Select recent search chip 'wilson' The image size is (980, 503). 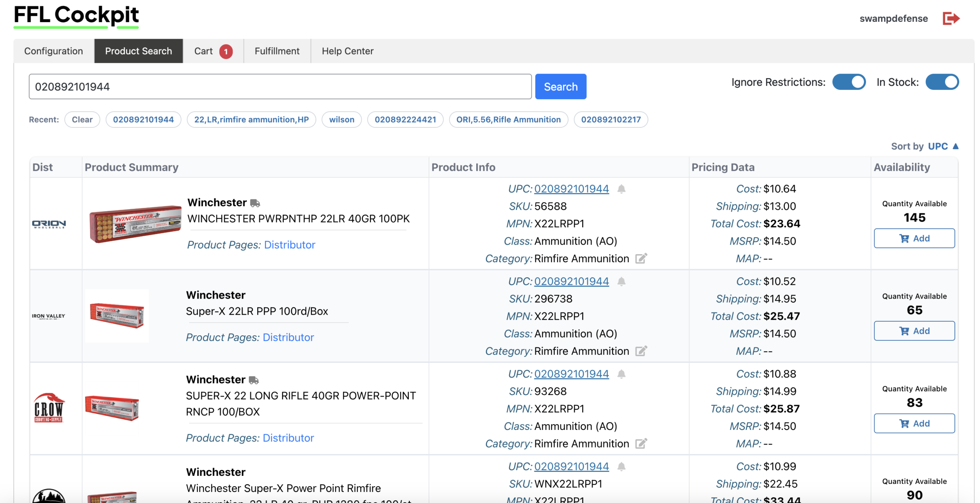point(341,119)
